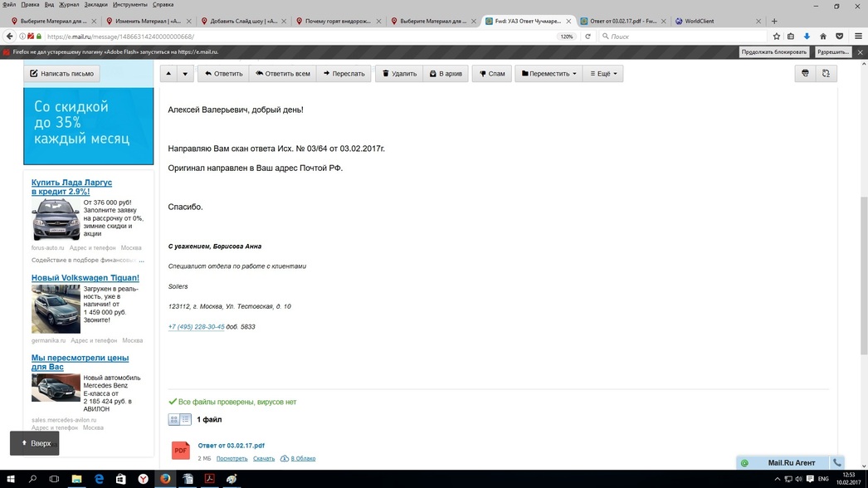
Task: Open the Firefox hamburger menu
Action: pos(859,37)
